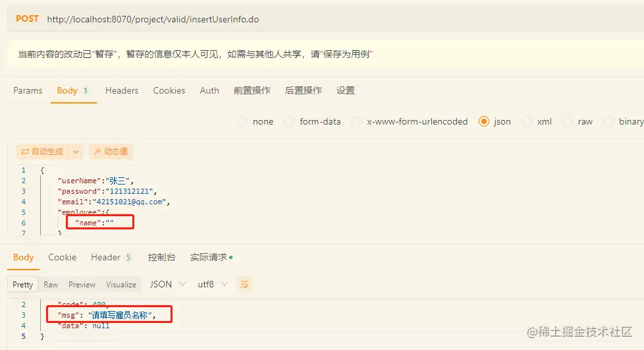Click the "userName" line in request editor
644x350 pixels.
tap(95, 181)
